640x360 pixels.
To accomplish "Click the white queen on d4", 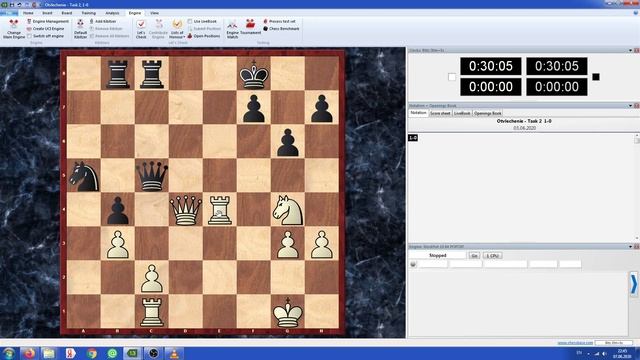I will click(186, 210).
